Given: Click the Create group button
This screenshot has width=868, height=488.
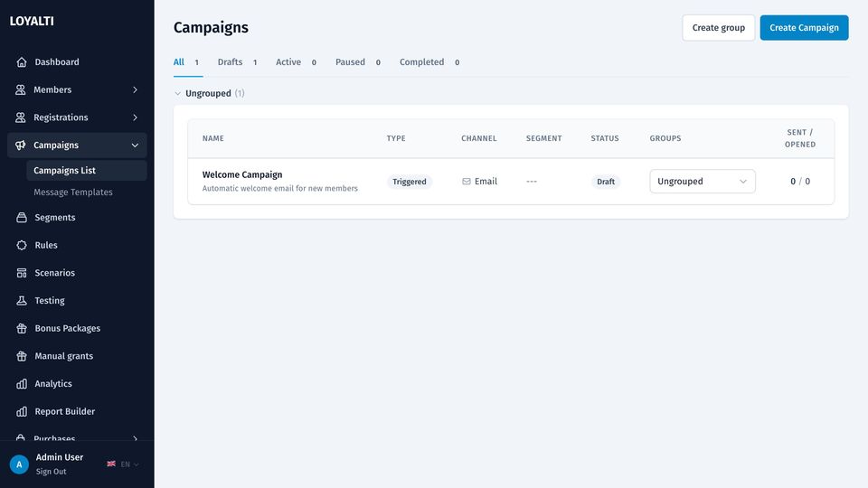Looking at the screenshot, I should tap(719, 28).
